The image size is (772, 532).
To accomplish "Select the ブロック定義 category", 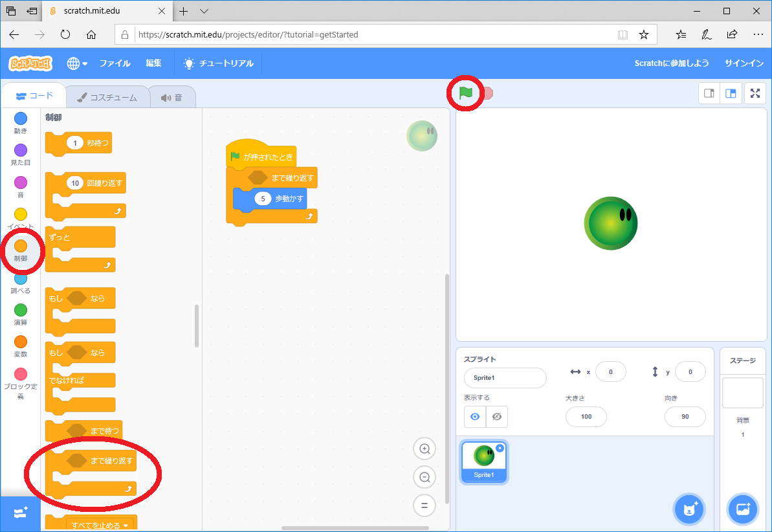I will [x=21, y=383].
